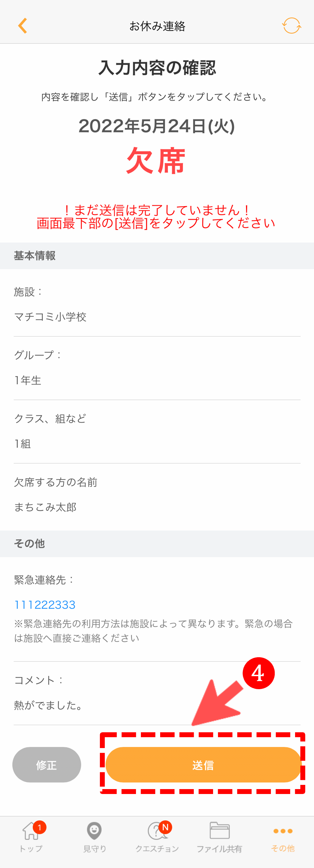314x868 pixels.
Task: Open the 見守り tab icon
Action: tap(94, 830)
